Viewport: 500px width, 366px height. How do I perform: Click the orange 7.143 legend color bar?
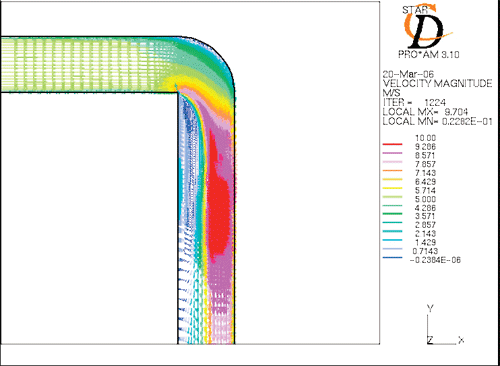pyautogui.click(x=392, y=171)
